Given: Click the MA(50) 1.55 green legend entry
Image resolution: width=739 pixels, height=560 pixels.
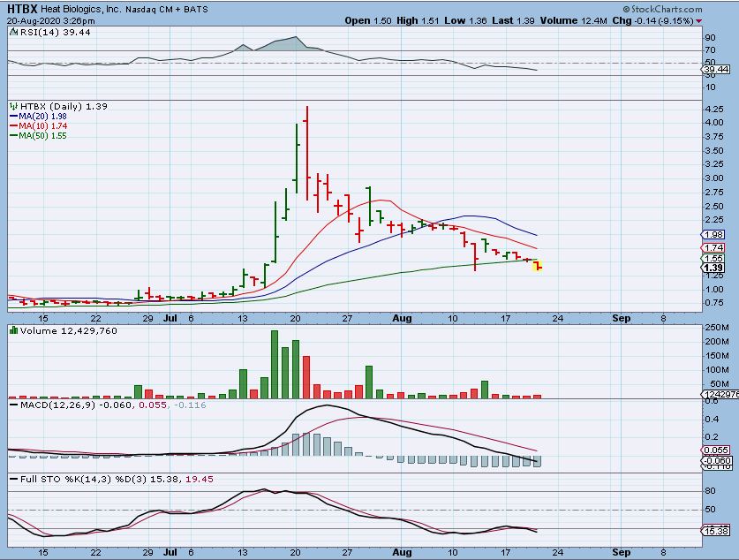Looking at the screenshot, I should tap(38, 136).
